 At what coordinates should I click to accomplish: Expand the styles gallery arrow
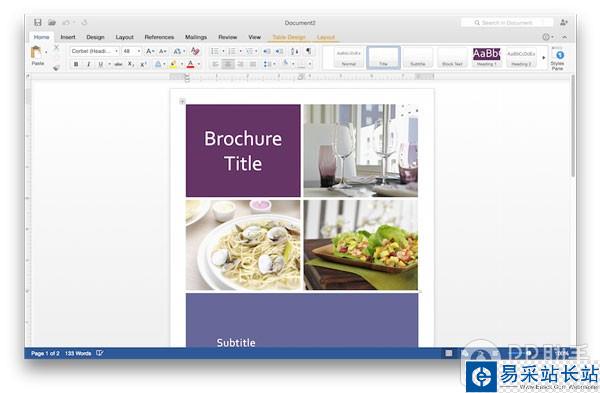pos(544,58)
